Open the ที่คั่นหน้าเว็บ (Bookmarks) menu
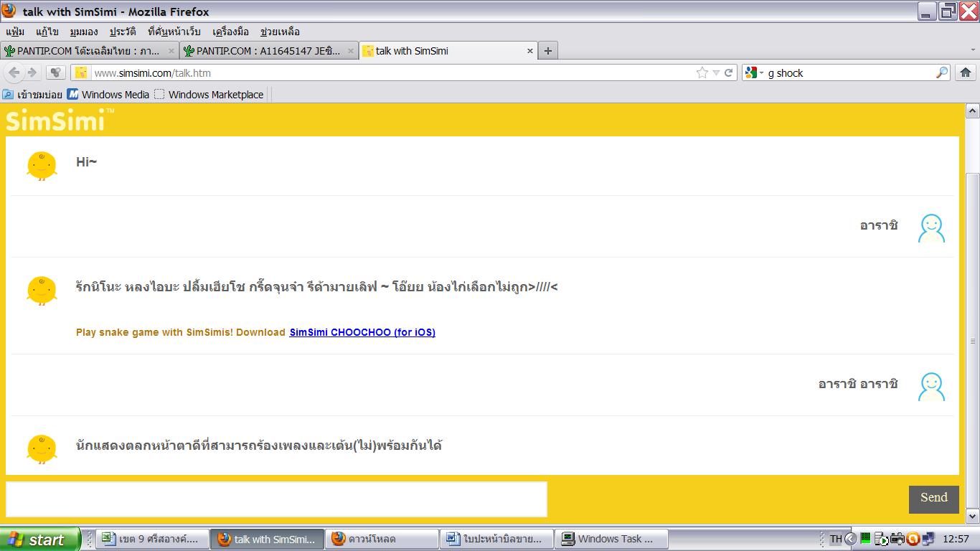980x551 pixels. point(174,32)
